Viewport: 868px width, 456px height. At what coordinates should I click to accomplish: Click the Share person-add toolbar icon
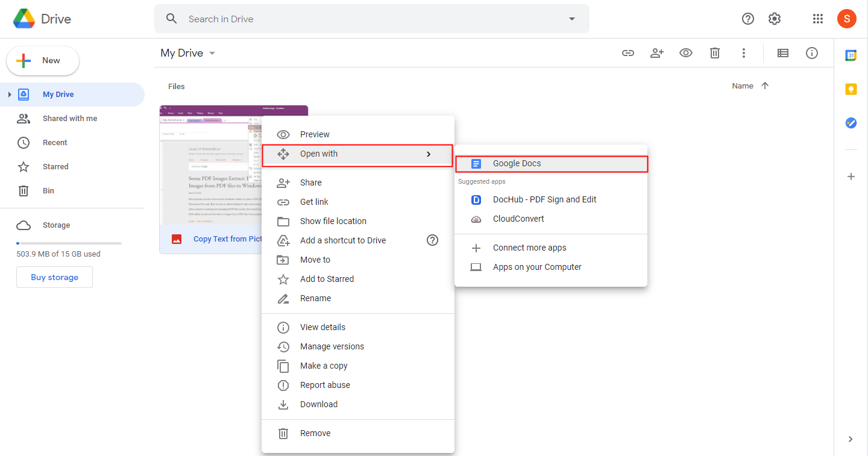[x=657, y=53]
